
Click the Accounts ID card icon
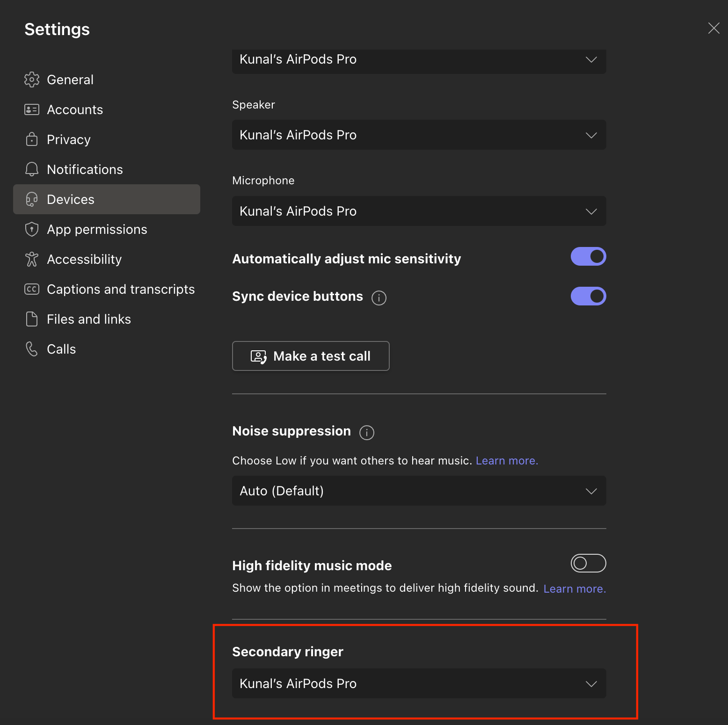pos(32,109)
